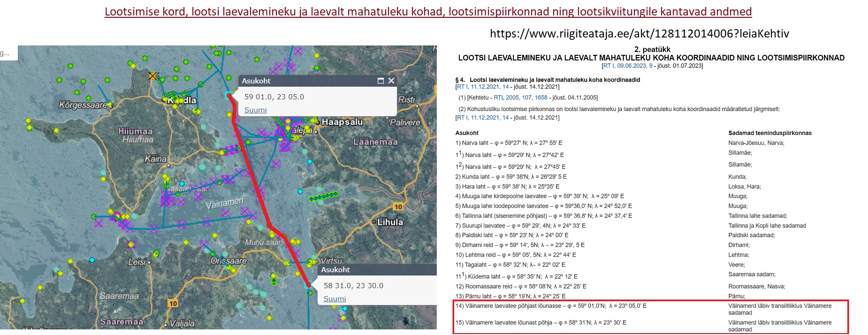Click the 58 31.0, 23 30.0 coordinate text
Viewport: 868px width, 335px height.
353,285
